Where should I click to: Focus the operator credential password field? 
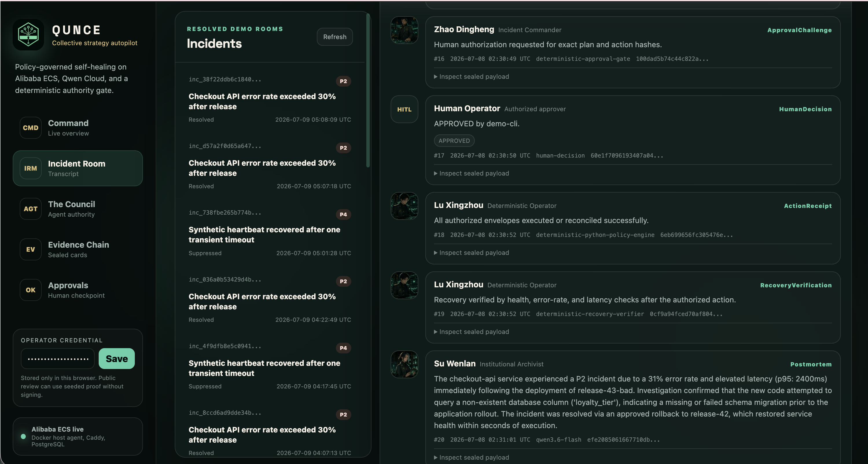click(x=58, y=359)
